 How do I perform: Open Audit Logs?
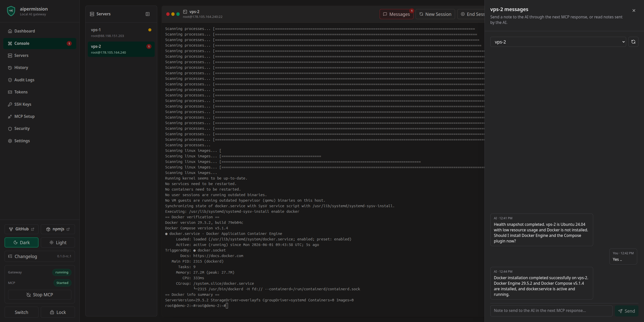pos(40,80)
